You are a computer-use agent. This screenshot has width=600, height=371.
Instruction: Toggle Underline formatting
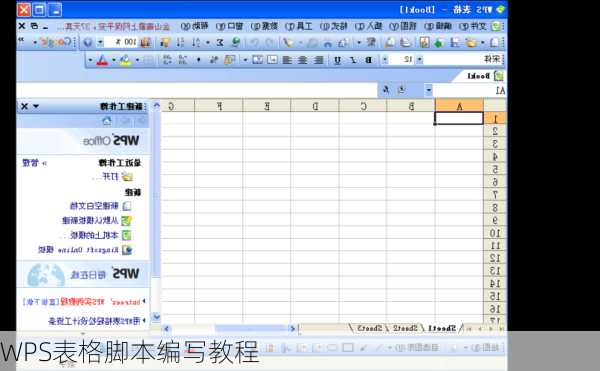[338, 60]
